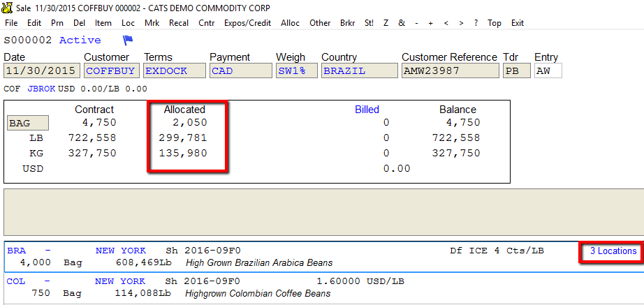This screenshot has height=305, width=644.
Task: Select High Grown Brazilian Arabica Beans item
Action: click(x=259, y=262)
